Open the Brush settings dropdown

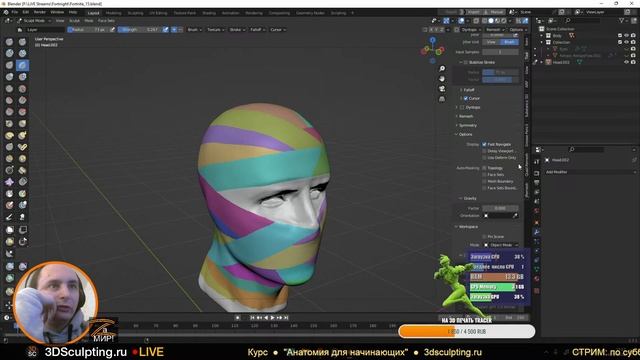coord(194,29)
